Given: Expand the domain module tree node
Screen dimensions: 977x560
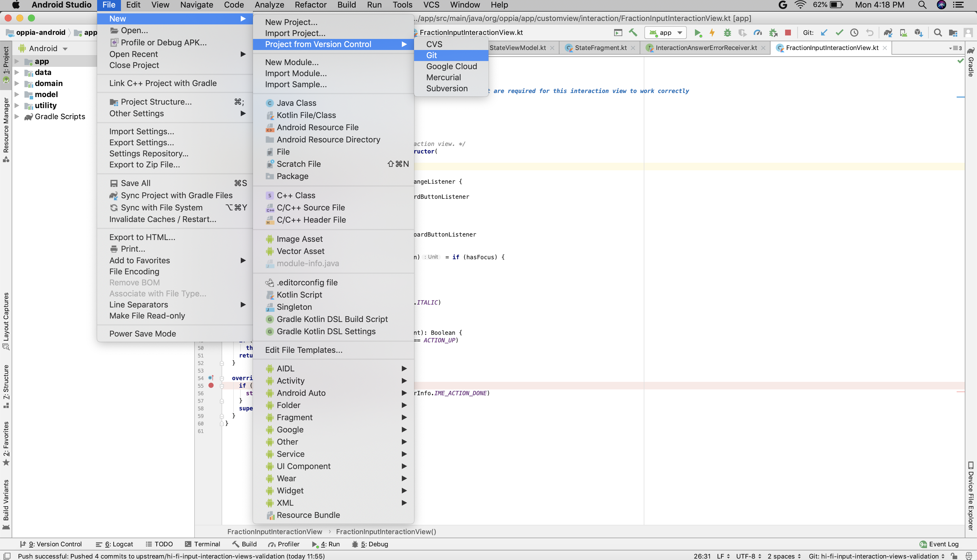Looking at the screenshot, I should tap(17, 83).
